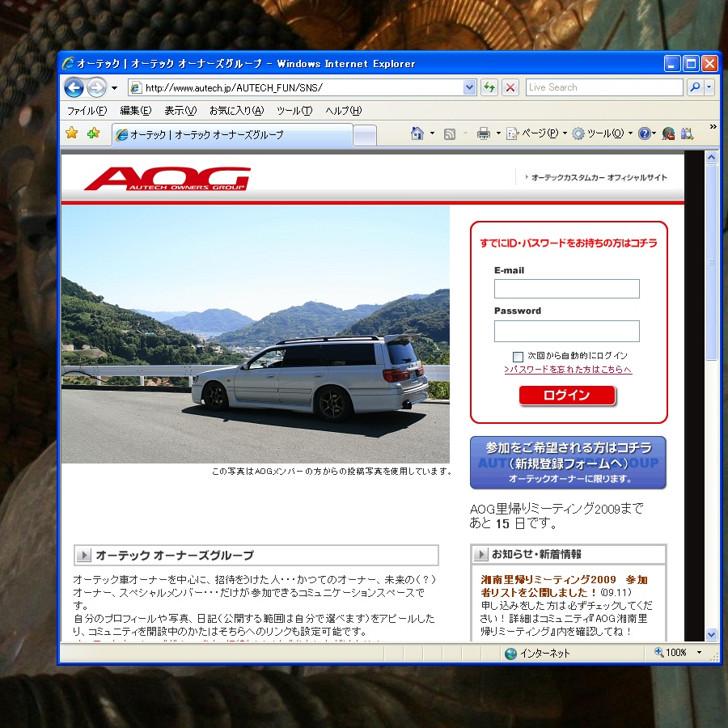This screenshot has height=728, width=728.
Task: Click the インターネット security zone indicator
Action: pos(537,654)
